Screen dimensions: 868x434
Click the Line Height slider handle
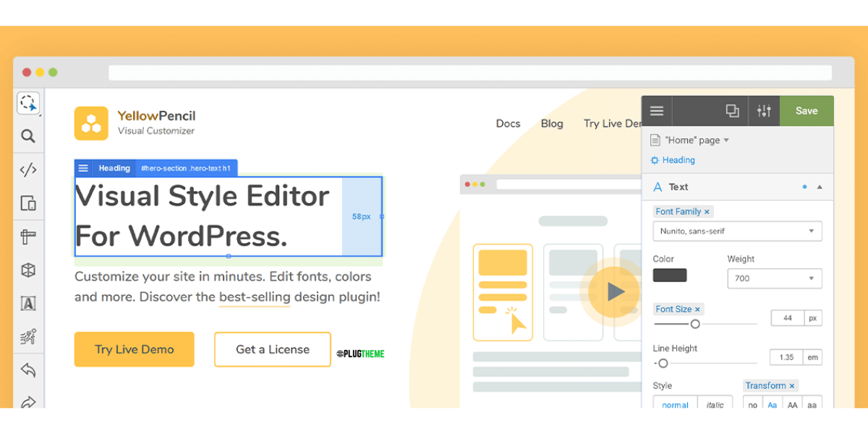[663, 363]
